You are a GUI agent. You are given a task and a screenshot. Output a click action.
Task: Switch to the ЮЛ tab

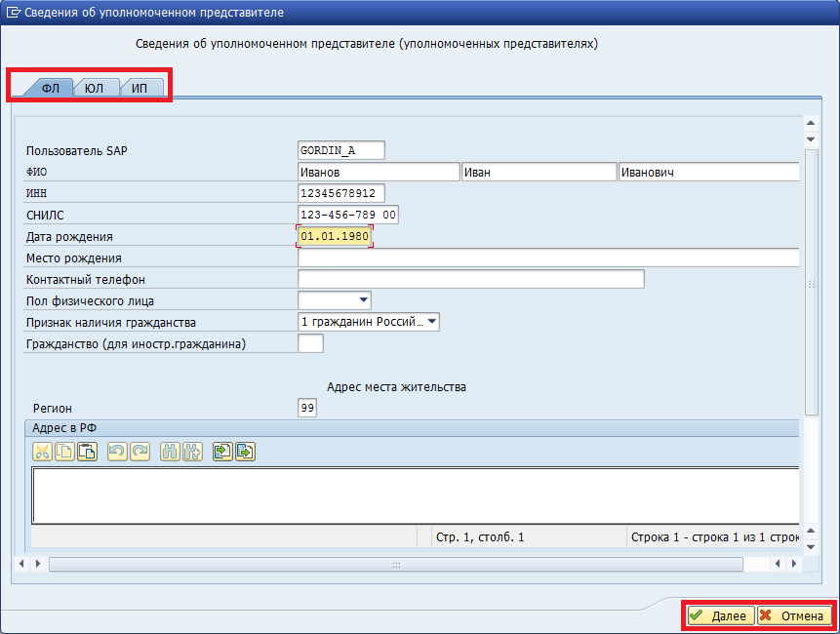click(96, 88)
